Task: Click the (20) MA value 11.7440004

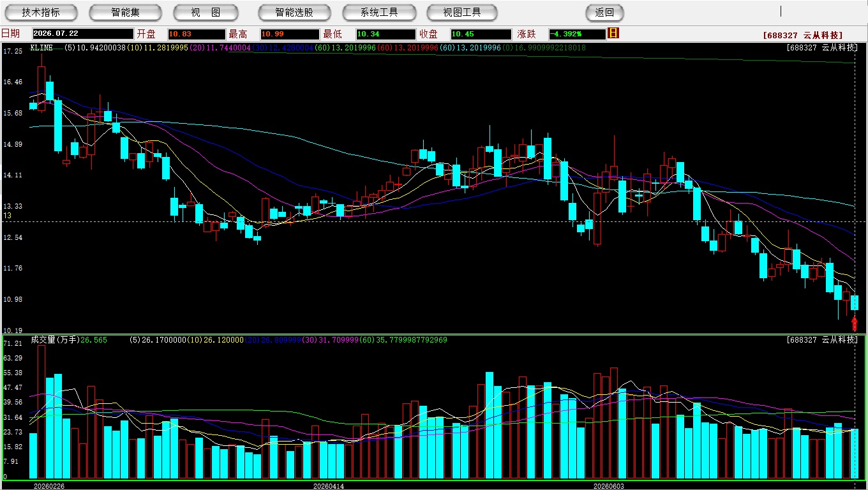Action: point(219,48)
